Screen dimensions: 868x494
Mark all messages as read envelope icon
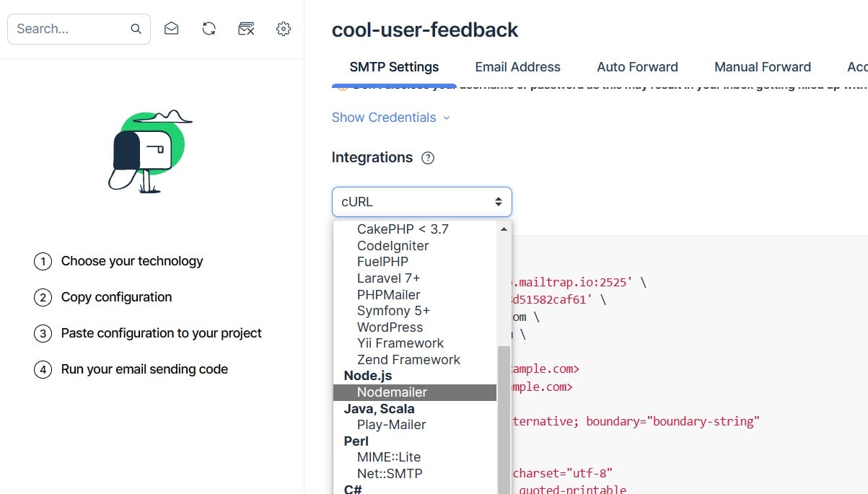(x=171, y=29)
